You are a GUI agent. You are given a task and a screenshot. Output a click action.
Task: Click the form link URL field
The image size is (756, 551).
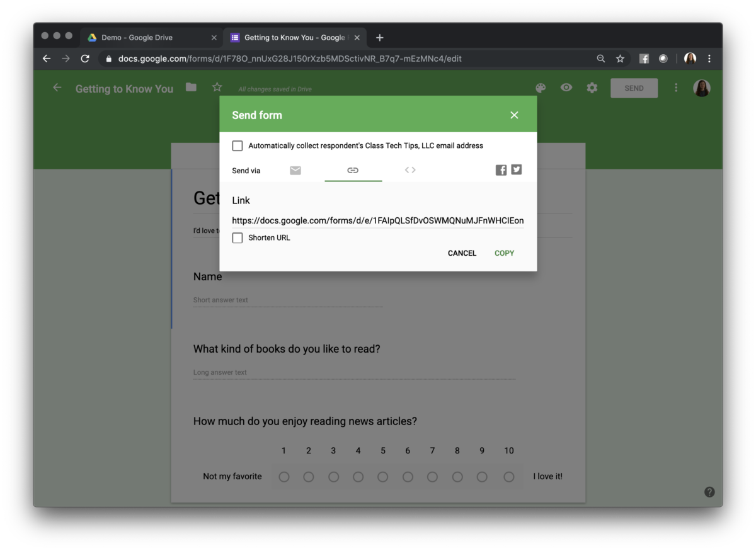click(378, 220)
